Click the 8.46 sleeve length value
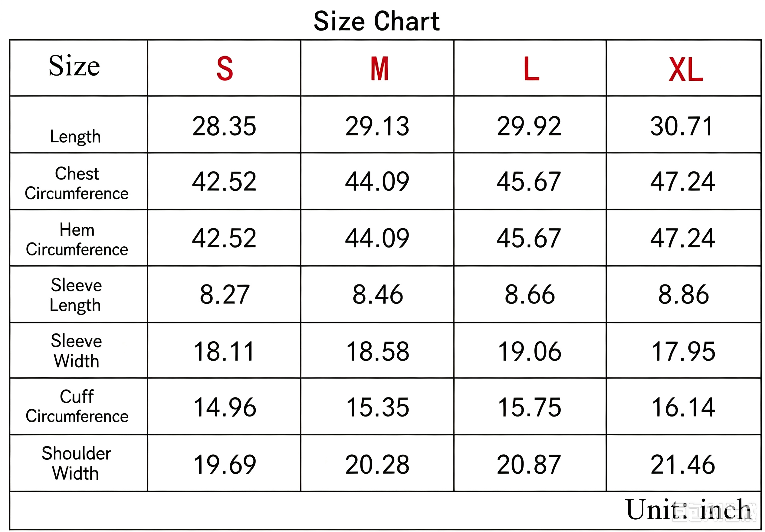Screen dimensions: 765x532 tap(378, 295)
